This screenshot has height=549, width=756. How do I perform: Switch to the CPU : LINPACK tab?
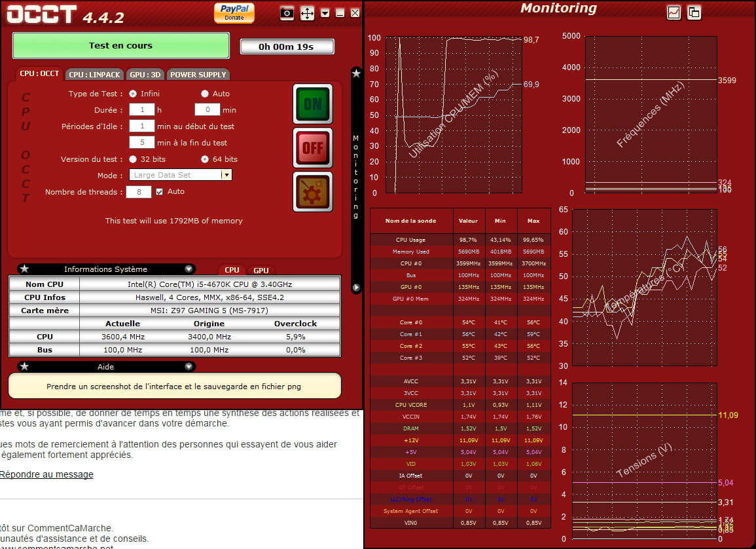point(95,75)
